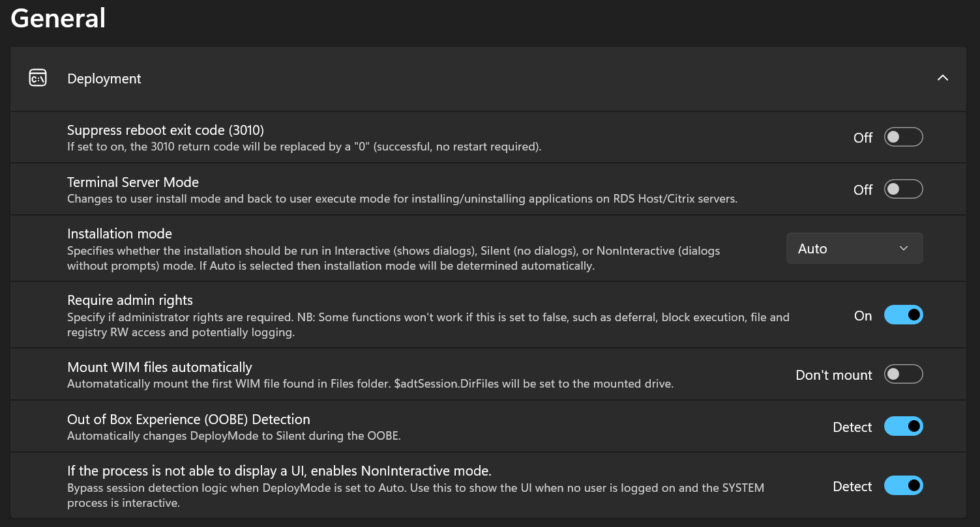Switch off the NonInteractive mode detection toggle
980x527 pixels.
click(x=903, y=486)
